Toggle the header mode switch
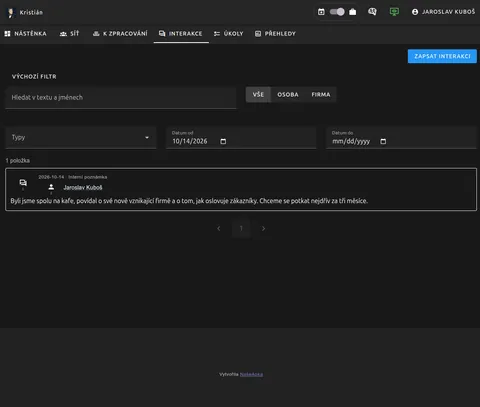The width and height of the screenshot is (480, 407). tap(337, 12)
